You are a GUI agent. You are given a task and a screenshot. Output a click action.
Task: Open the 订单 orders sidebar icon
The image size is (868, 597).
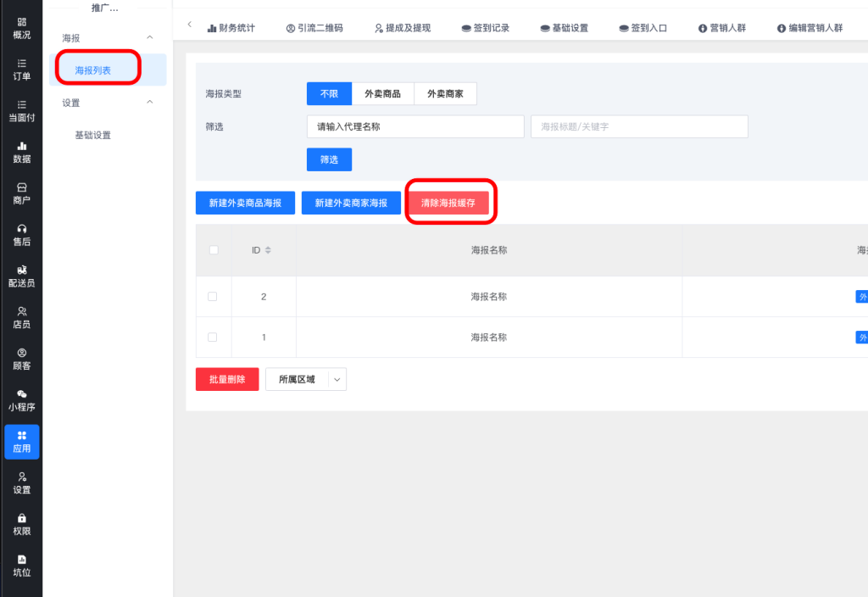pyautogui.click(x=21, y=64)
